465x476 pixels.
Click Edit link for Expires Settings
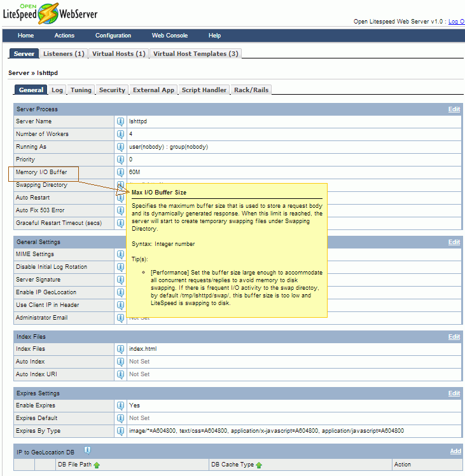click(x=454, y=393)
